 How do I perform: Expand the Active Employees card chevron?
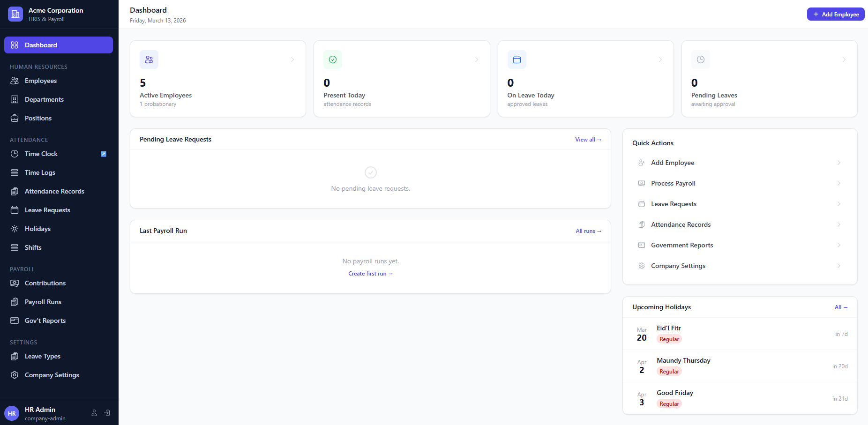[292, 60]
